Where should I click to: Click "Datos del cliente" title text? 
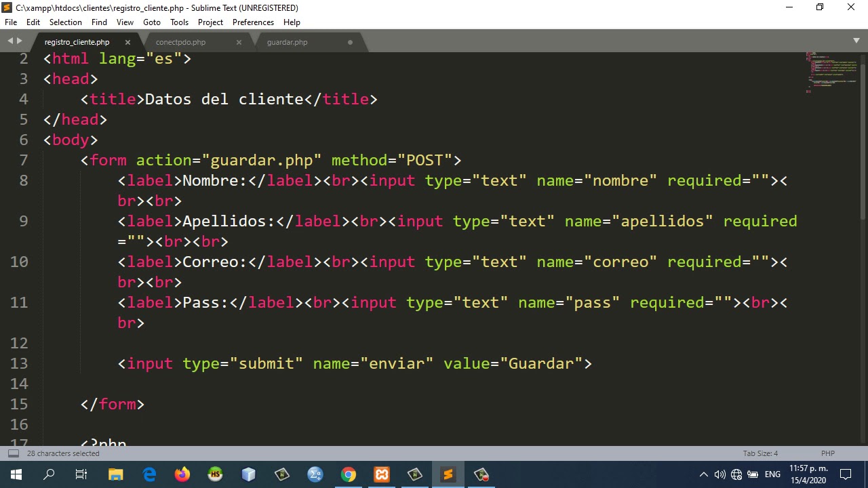(x=224, y=99)
